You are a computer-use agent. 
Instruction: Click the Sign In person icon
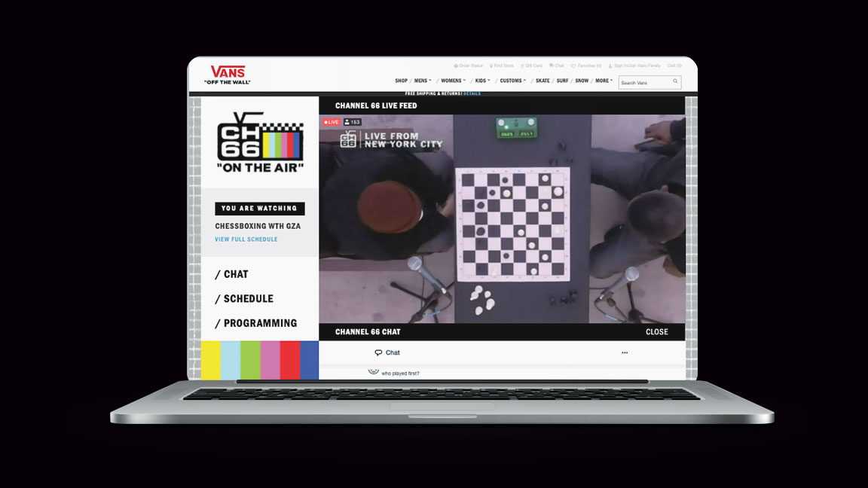pos(610,66)
